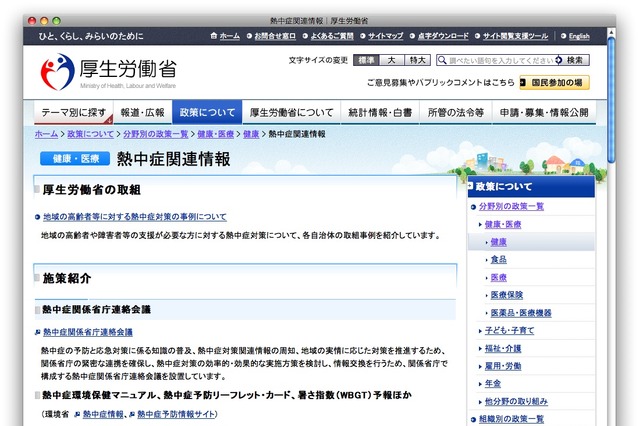The image size is (639, 426).
Task: Open お問合せ窓口 link
Action: [275, 36]
